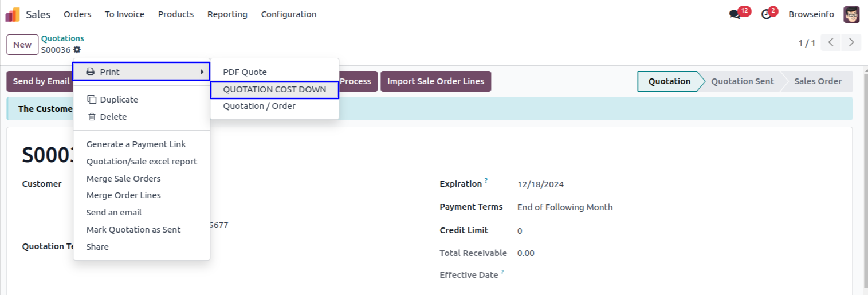Open the Reporting menu

click(227, 14)
